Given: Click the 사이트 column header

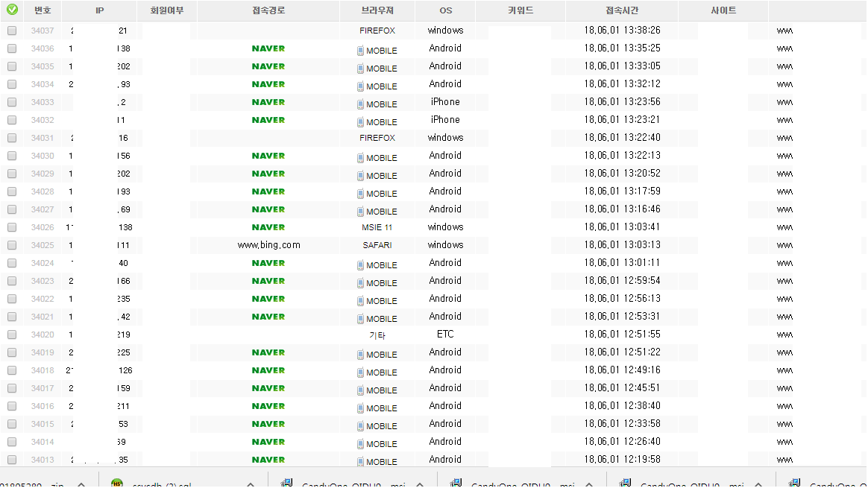Looking at the screenshot, I should 723,10.
